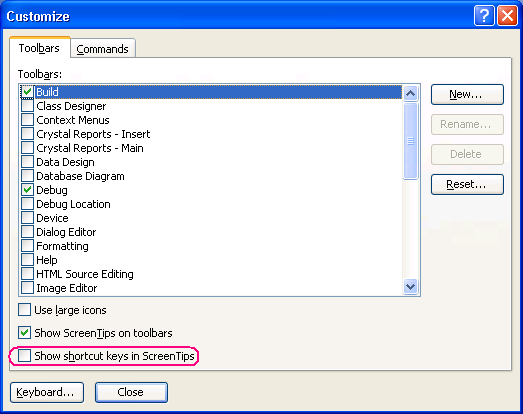Select the Toolbars tab

pyautogui.click(x=39, y=48)
